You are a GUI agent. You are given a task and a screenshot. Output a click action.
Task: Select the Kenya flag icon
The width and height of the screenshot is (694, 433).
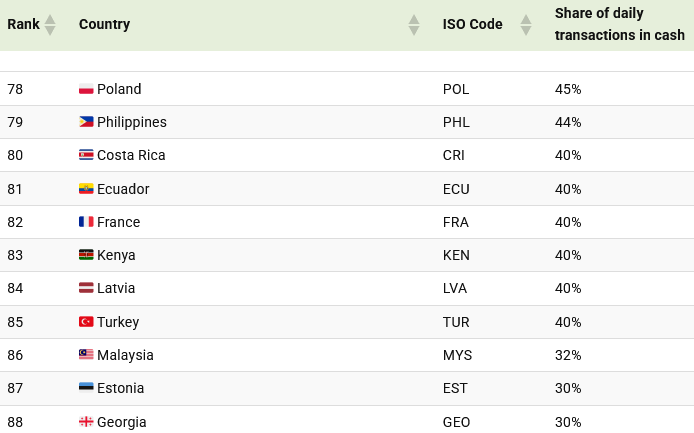[x=86, y=255]
